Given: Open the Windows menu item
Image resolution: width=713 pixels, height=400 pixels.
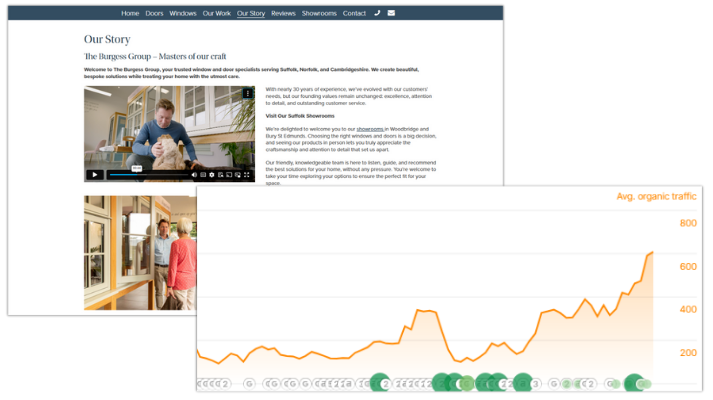Looking at the screenshot, I should click(183, 13).
